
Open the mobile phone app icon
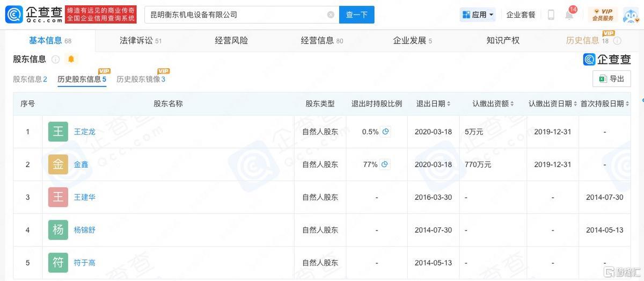pyautogui.click(x=551, y=15)
